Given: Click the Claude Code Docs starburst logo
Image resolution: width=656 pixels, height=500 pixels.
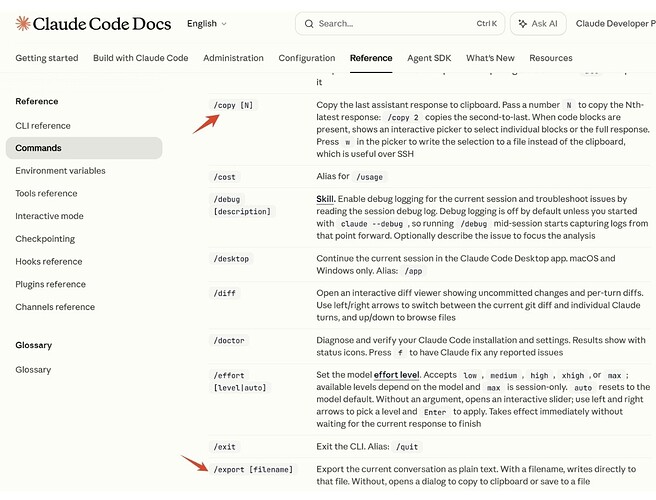Looking at the screenshot, I should pyautogui.click(x=23, y=23).
